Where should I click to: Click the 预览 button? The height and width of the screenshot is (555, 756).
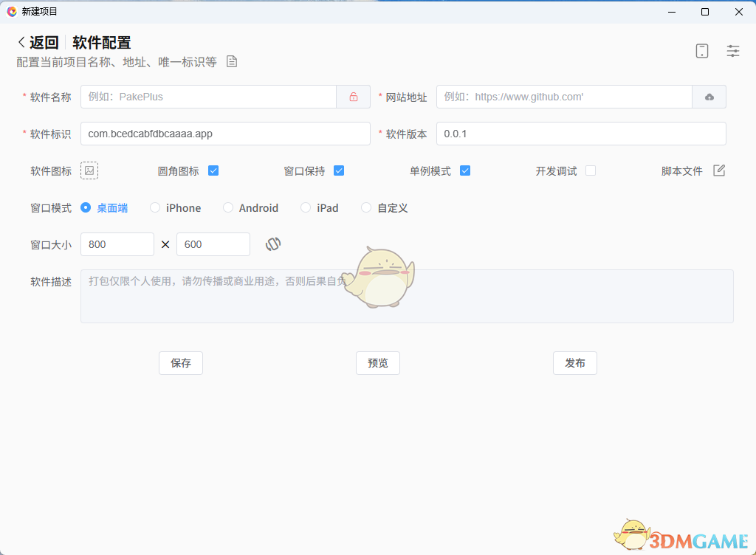377,363
